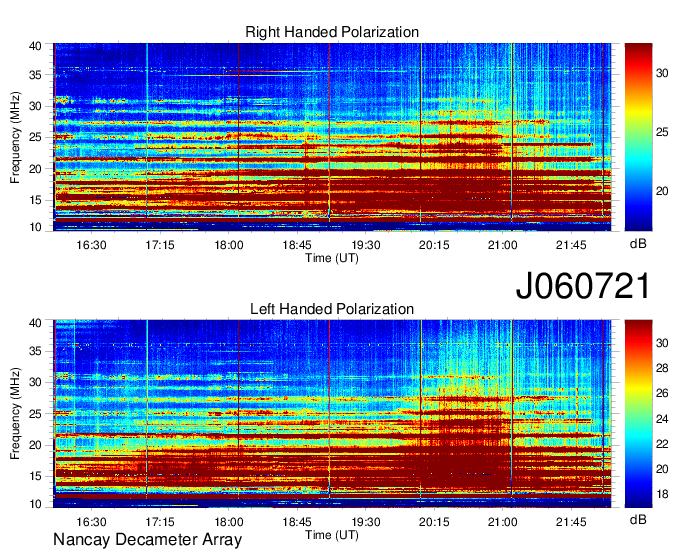Click 21:00 tick on right-handed plot
This screenshot has height=552, width=680.
pyautogui.click(x=503, y=245)
